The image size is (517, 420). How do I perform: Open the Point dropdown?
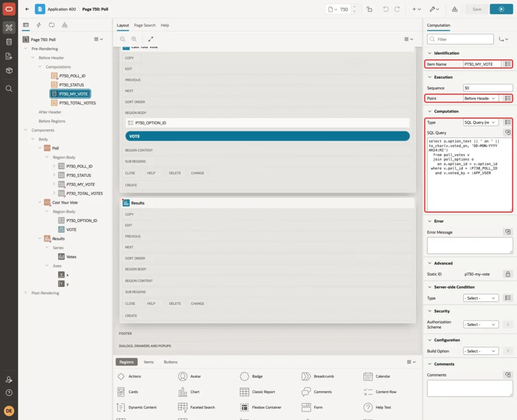tap(481, 98)
